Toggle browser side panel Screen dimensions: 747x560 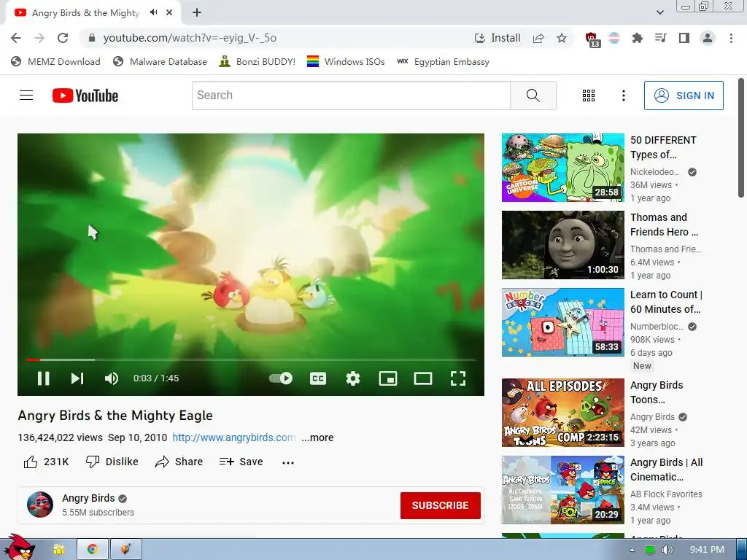click(684, 38)
